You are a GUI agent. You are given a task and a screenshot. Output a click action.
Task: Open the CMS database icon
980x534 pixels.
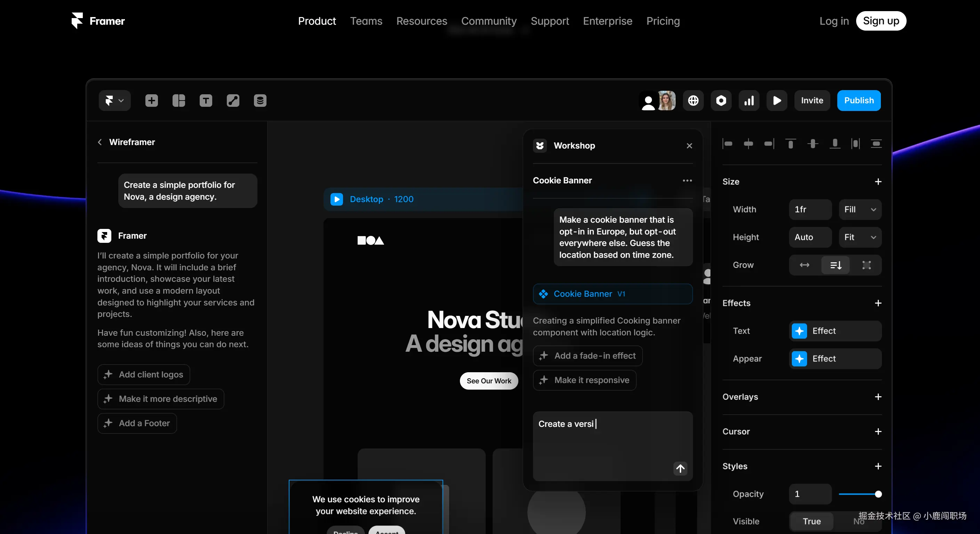click(260, 101)
